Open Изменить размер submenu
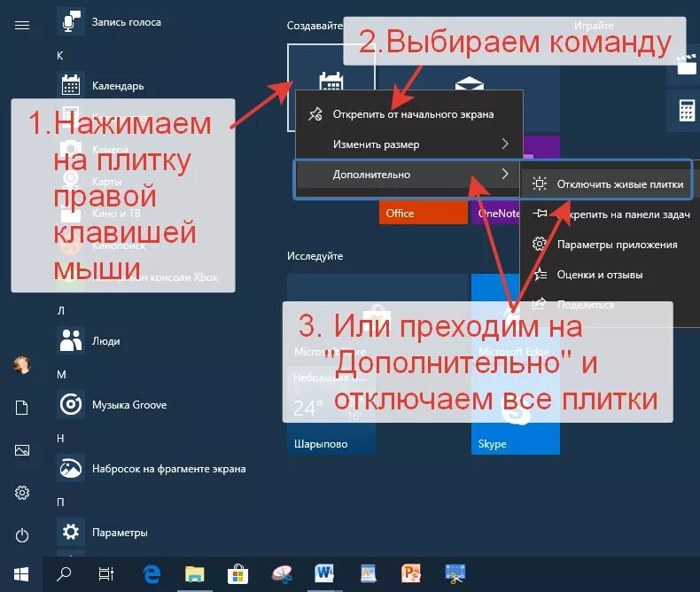Viewport: 700px width, 592px height. tap(409, 144)
